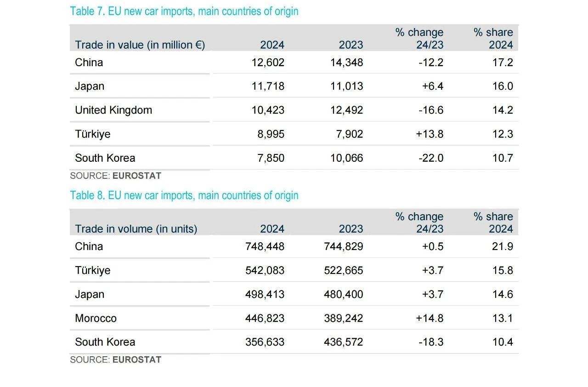This screenshot has width=588, height=387.
Task: Select the United Kingdom's -16.6 change cell
Action: coord(431,110)
